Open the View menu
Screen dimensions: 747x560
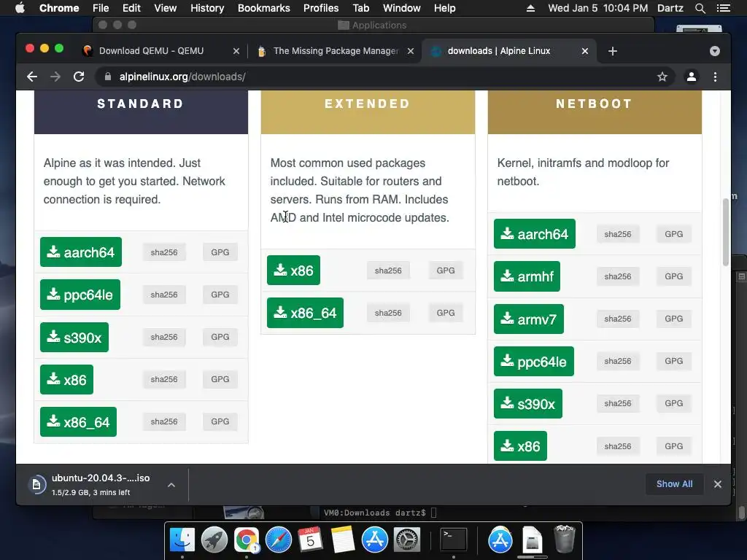pos(165,8)
